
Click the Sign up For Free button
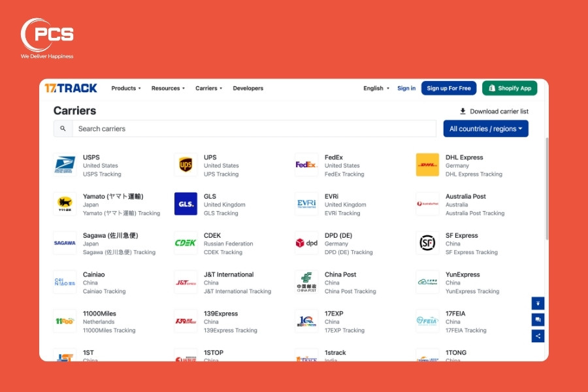pyautogui.click(x=449, y=88)
